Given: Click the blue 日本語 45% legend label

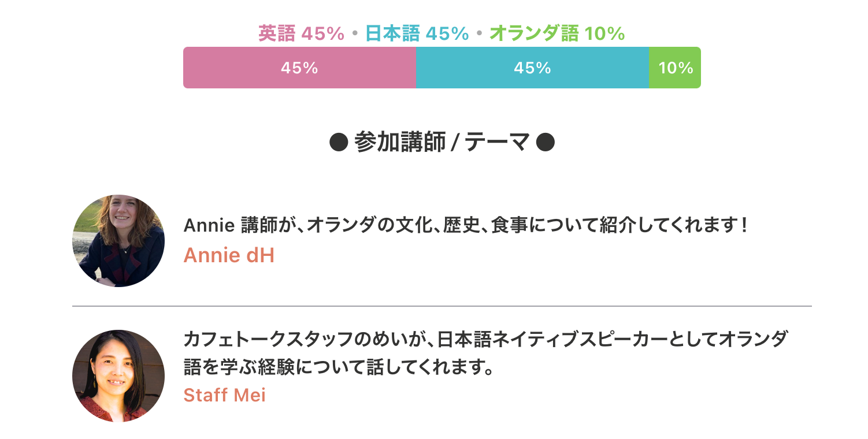Looking at the screenshot, I should pos(417,34).
